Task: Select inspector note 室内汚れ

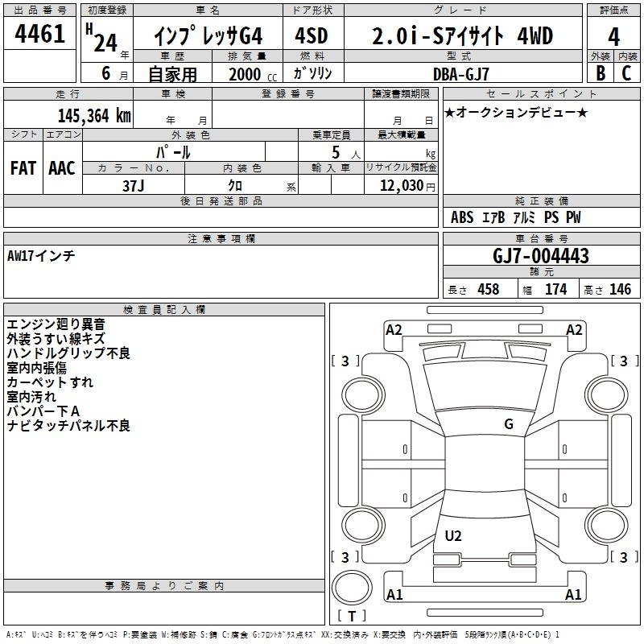Action: pyautogui.click(x=31, y=396)
